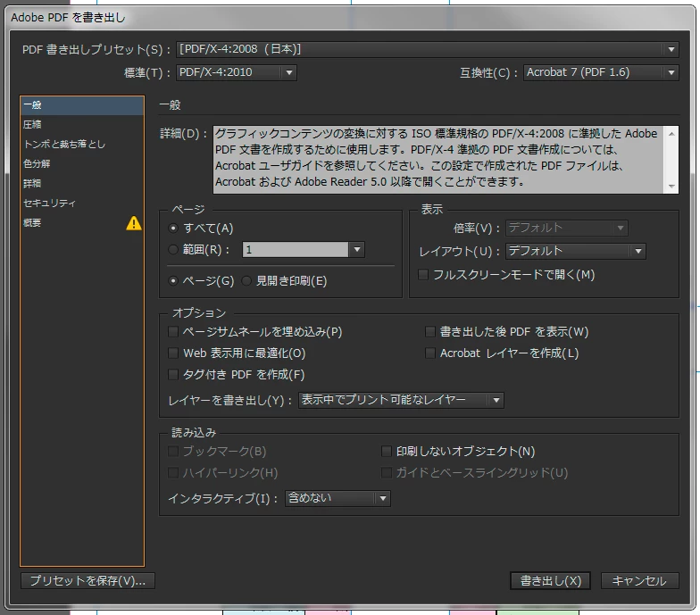This screenshot has width=700, height=615.
Task: Choose the 見開き印刷 radio option
Action: [x=246, y=280]
